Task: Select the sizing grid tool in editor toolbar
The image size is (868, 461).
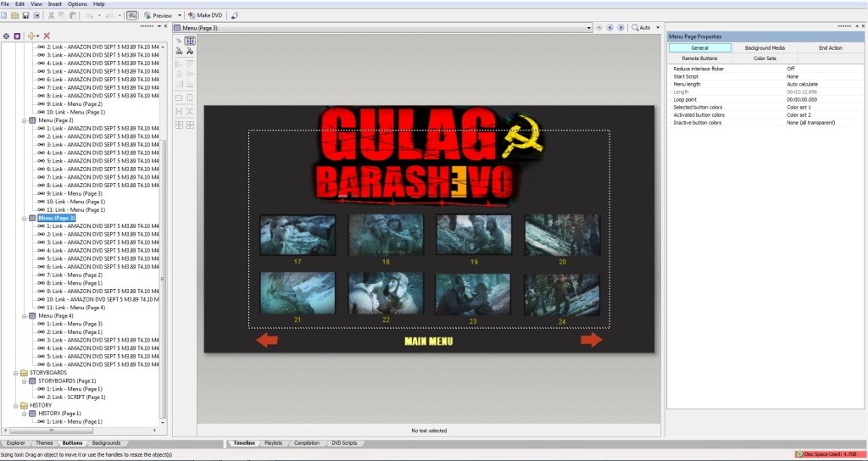Action: tap(190, 41)
